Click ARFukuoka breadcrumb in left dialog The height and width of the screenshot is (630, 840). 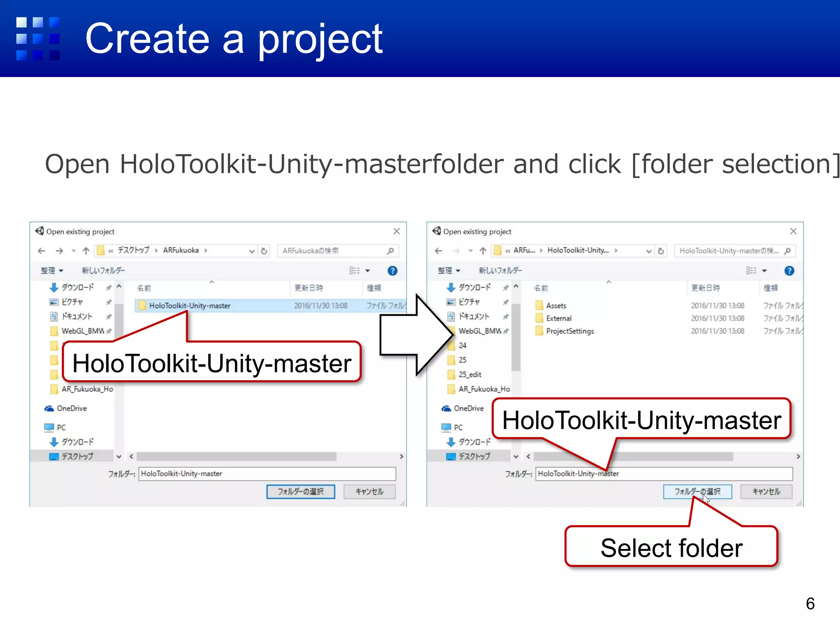point(181,250)
